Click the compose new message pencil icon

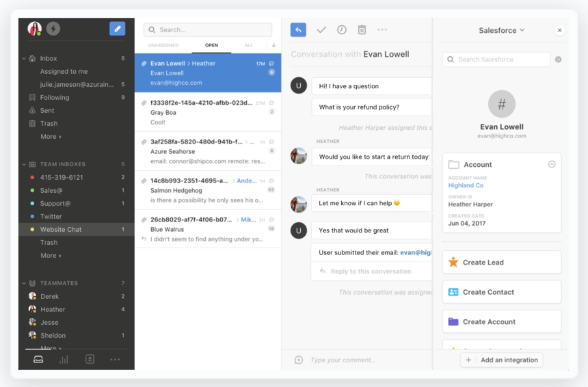point(117,29)
